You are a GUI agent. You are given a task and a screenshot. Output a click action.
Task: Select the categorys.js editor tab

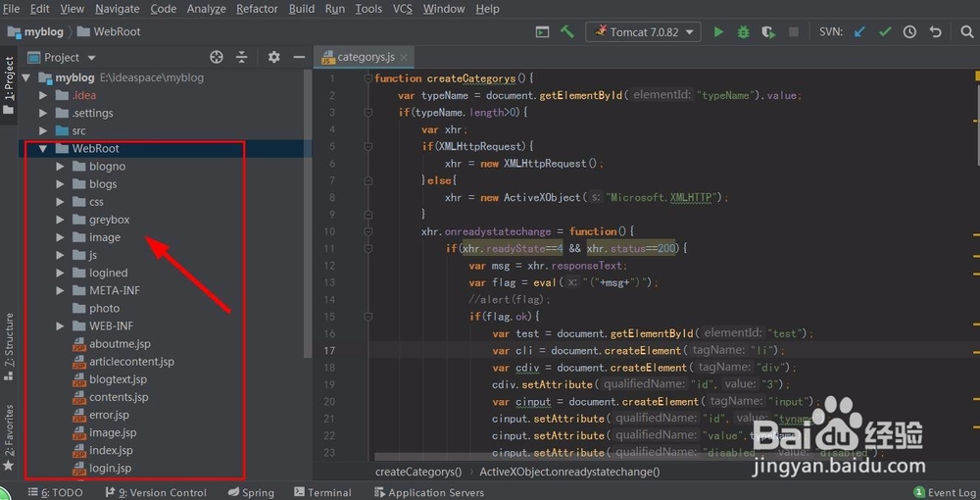364,58
